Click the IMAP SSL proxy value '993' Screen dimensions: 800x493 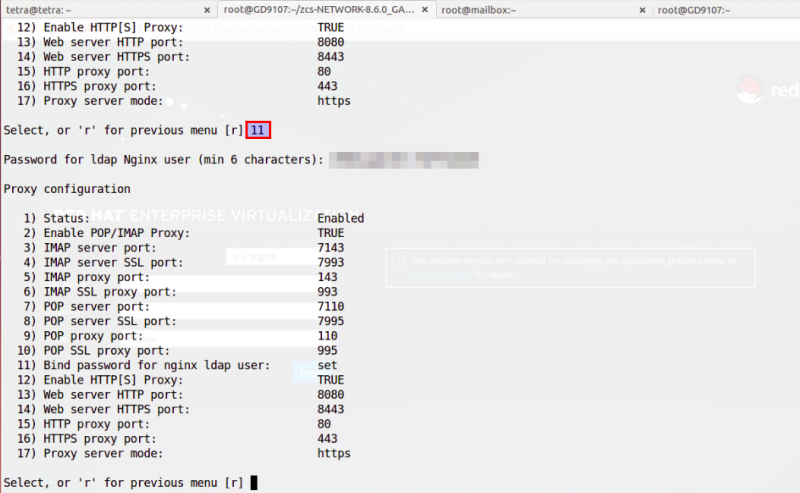327,292
